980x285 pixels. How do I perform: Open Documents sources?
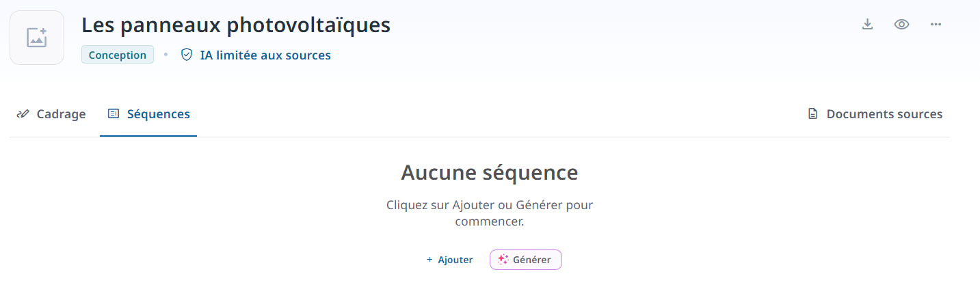pyautogui.click(x=875, y=114)
